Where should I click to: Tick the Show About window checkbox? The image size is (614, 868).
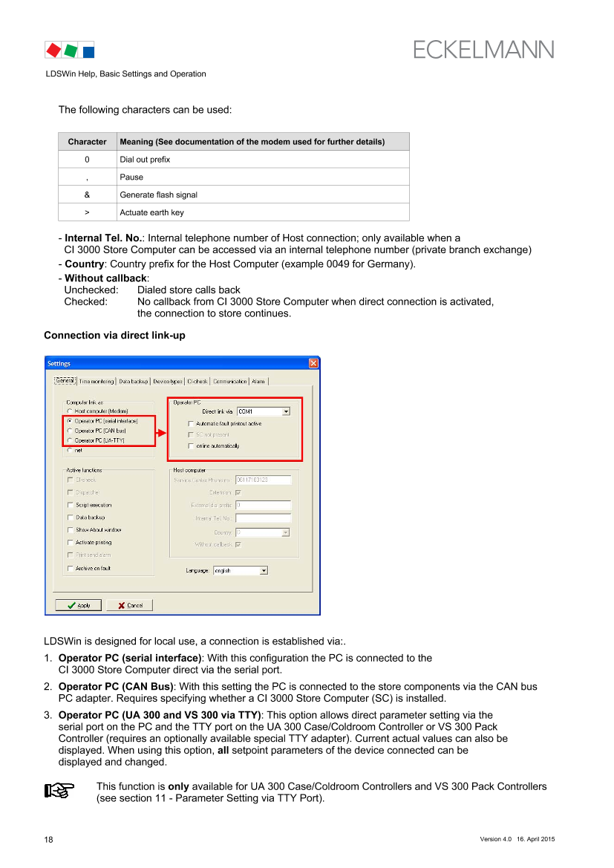70,530
